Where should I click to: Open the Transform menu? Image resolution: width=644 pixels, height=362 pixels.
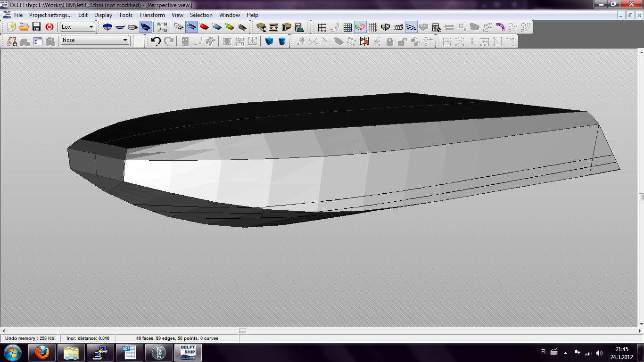(152, 15)
